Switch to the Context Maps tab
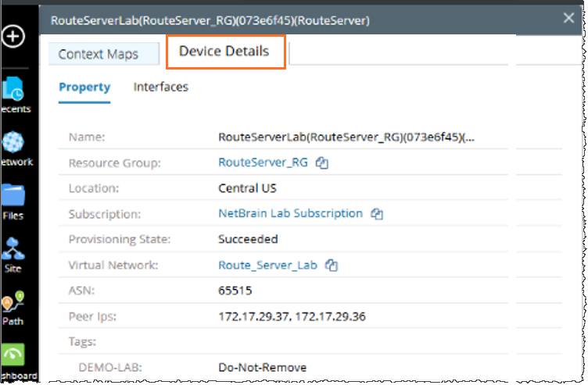This screenshot has height=385, width=588. pos(99,54)
